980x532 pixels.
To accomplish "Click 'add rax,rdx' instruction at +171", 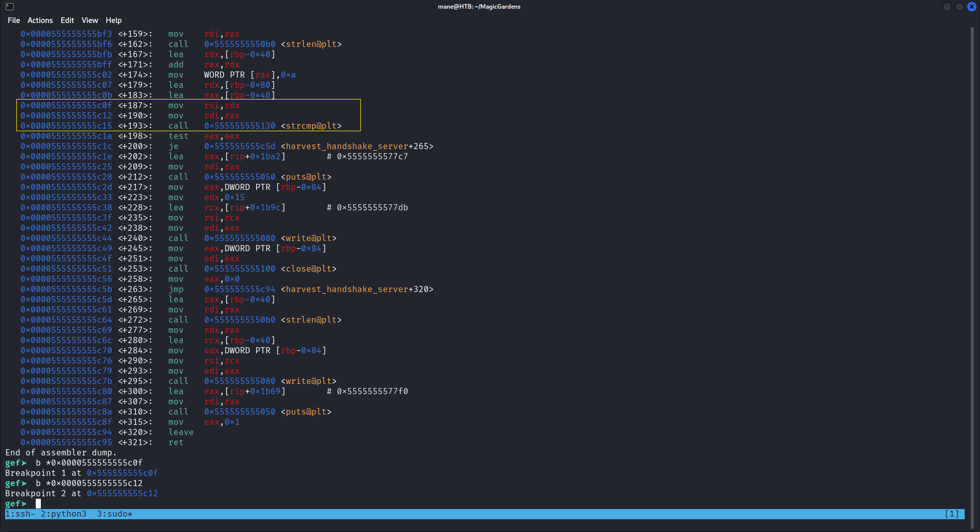I will click(204, 65).
